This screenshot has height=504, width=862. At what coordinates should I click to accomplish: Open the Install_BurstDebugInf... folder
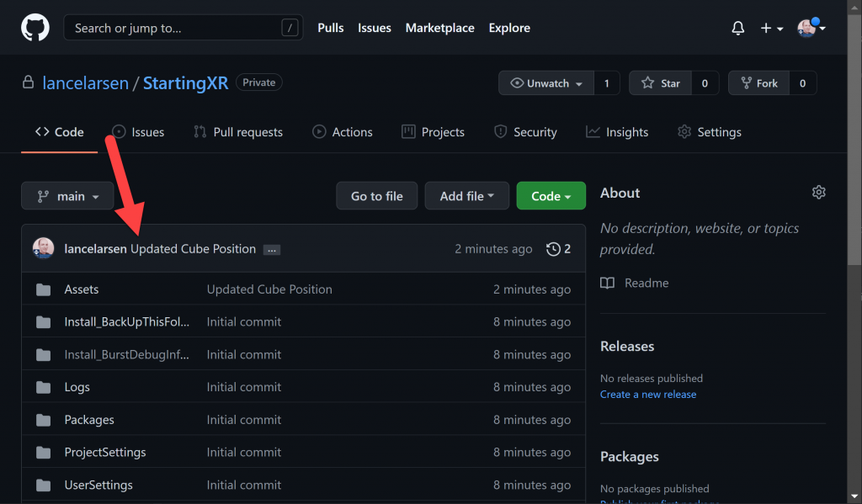pos(127,355)
